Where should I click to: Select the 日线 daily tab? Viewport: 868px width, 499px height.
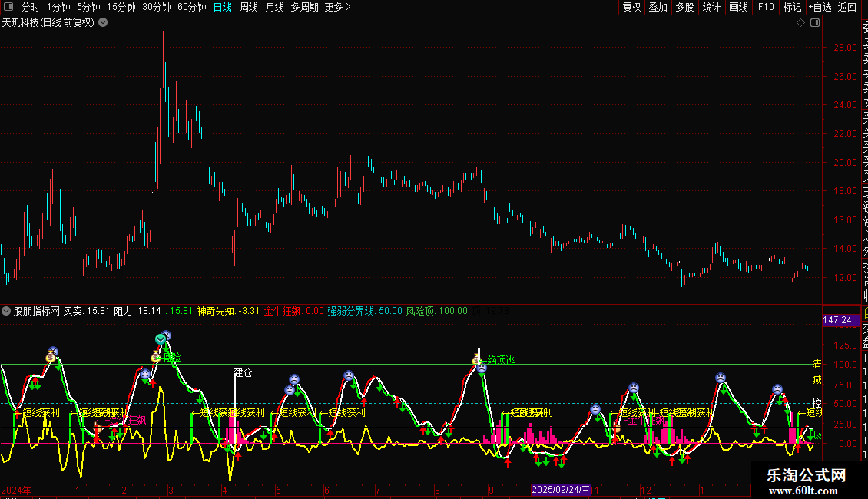click(x=223, y=7)
